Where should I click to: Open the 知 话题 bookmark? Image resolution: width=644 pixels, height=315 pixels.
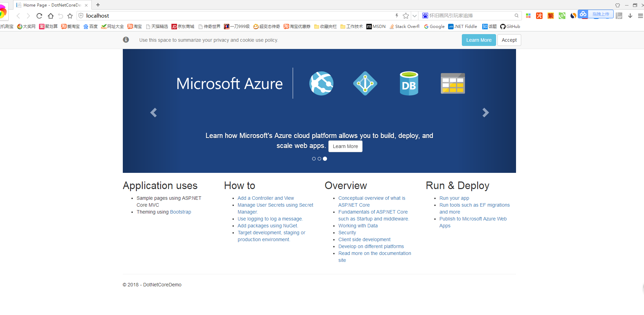489,27
